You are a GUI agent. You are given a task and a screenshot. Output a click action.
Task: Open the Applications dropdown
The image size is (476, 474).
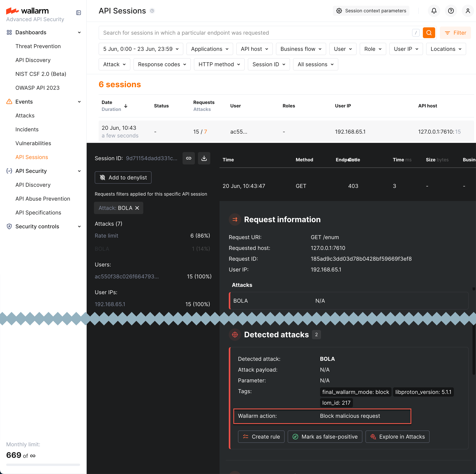tap(210, 49)
